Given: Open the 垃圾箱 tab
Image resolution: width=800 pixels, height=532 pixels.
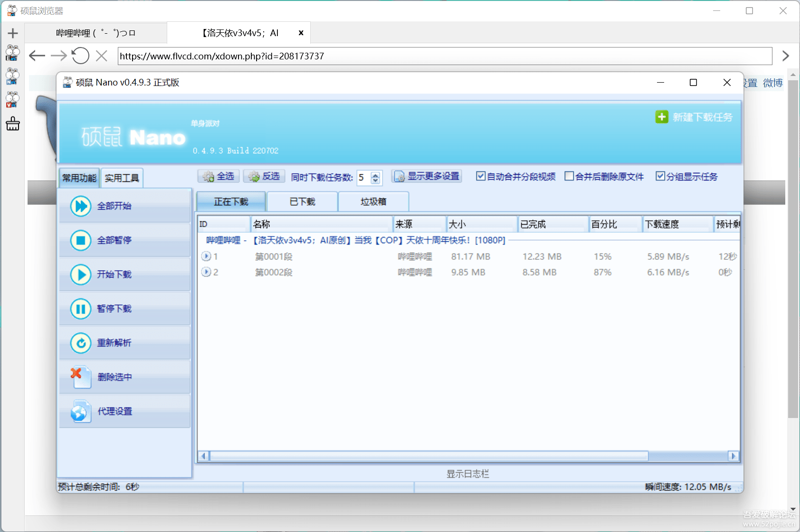Looking at the screenshot, I should coord(373,202).
